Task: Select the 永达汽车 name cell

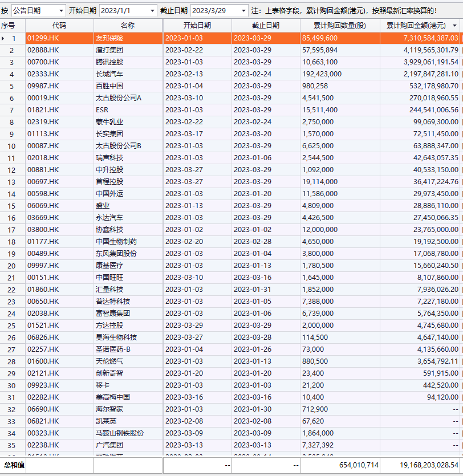Action: tap(128, 218)
